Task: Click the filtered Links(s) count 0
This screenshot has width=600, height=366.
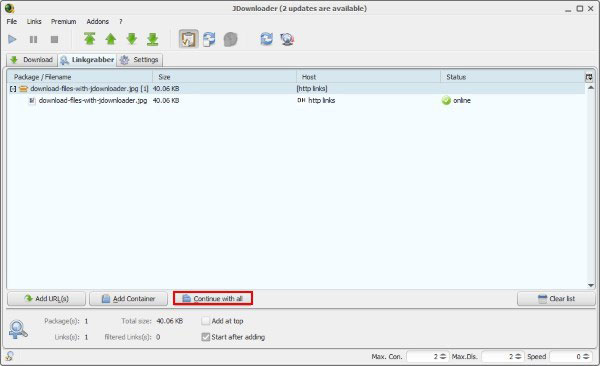Action: click(158, 337)
